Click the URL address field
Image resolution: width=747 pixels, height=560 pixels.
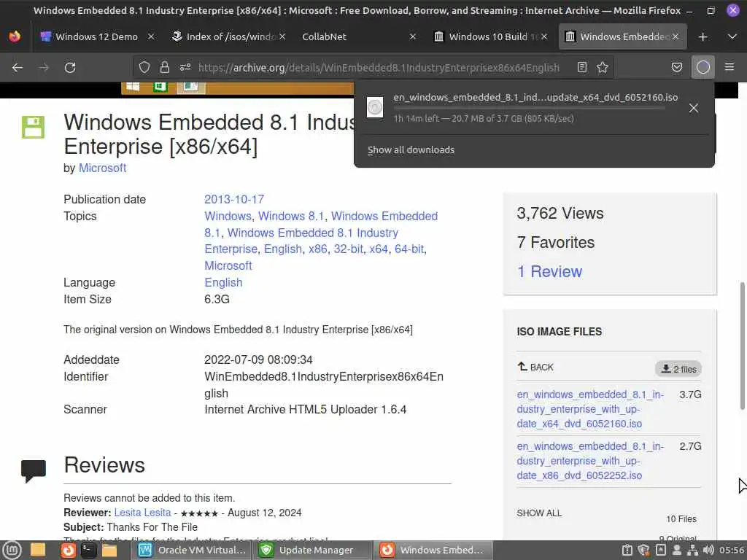[x=379, y=68]
